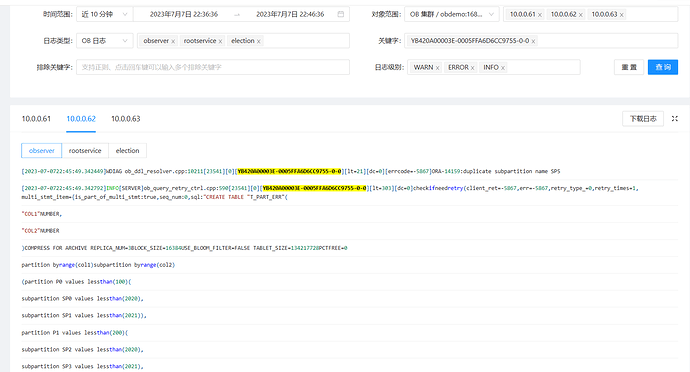The image size is (690, 372).
Task: Open the calendar icon in date range field
Action: click(x=341, y=14)
